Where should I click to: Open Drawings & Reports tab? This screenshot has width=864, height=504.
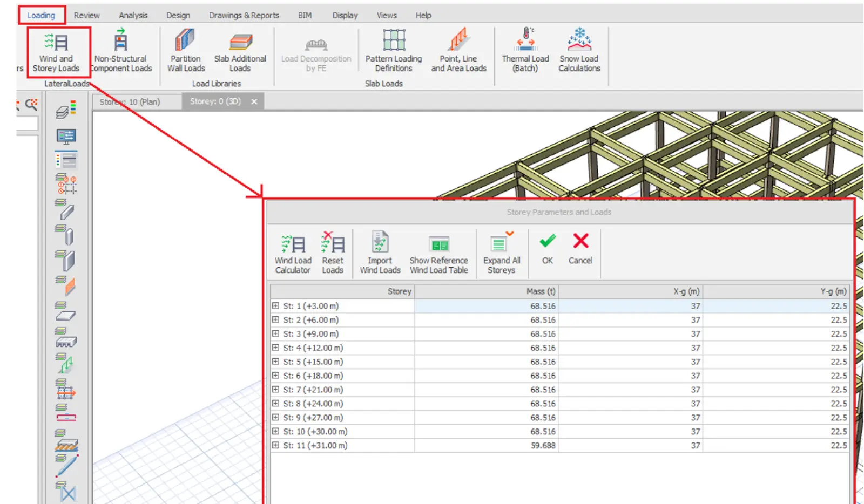click(244, 15)
